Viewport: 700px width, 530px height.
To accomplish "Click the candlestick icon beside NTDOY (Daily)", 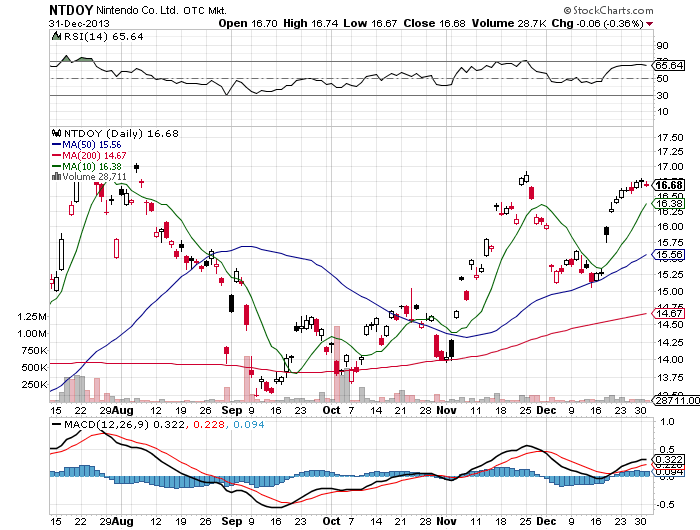I will click(x=56, y=133).
